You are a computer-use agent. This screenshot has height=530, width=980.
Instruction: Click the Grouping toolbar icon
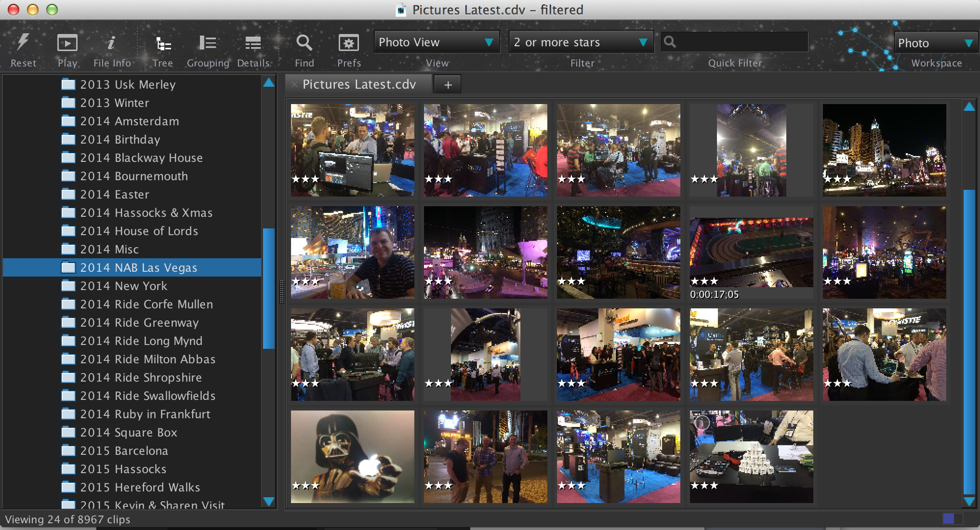click(x=208, y=43)
